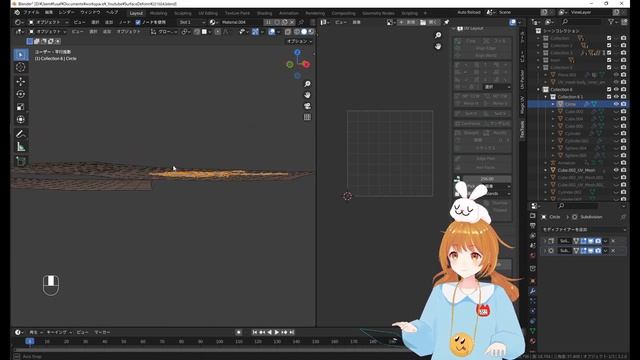This screenshot has height=360, width=640.
Task: Open the 再生 (Playback) timeline menu
Action: [x=35, y=332]
